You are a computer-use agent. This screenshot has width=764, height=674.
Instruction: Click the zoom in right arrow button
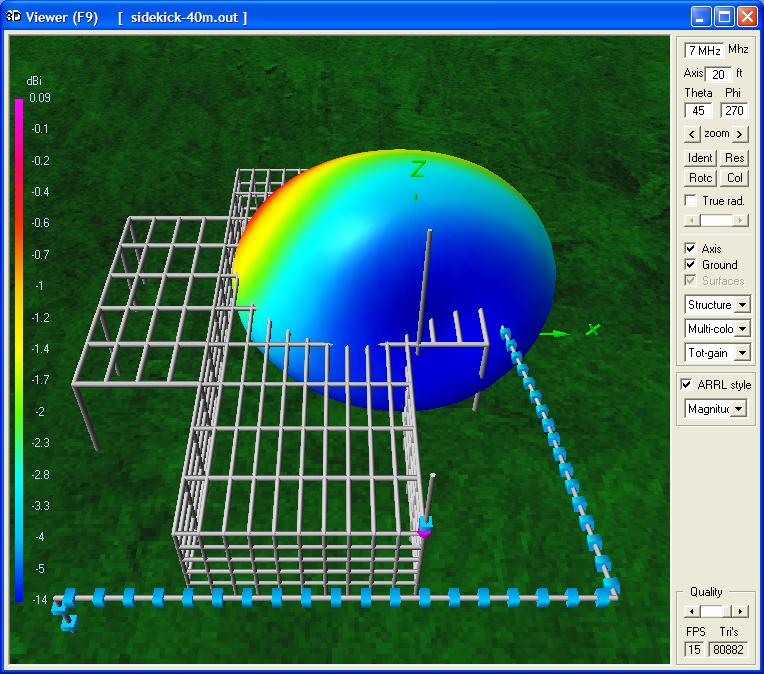740,134
